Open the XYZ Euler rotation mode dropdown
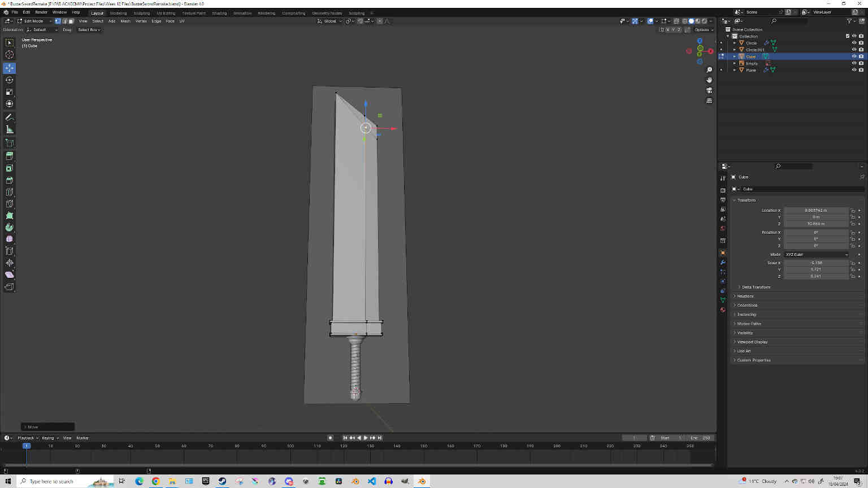This screenshot has height=488, width=868. coord(817,254)
